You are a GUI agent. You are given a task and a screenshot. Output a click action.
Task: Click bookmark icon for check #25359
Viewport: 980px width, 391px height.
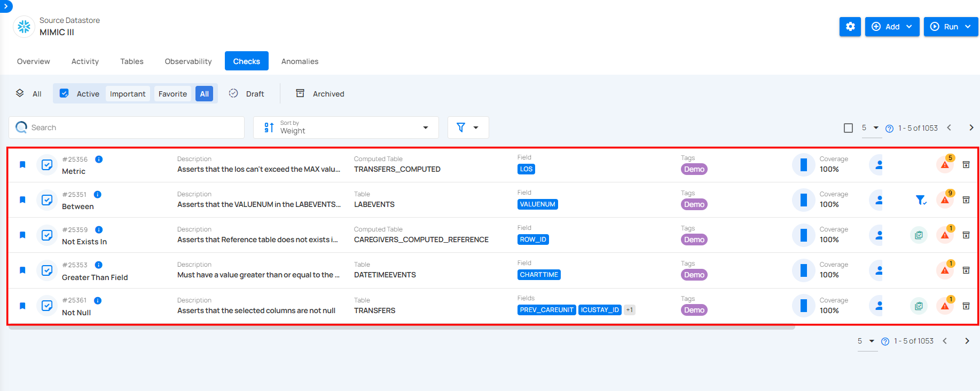click(x=22, y=235)
